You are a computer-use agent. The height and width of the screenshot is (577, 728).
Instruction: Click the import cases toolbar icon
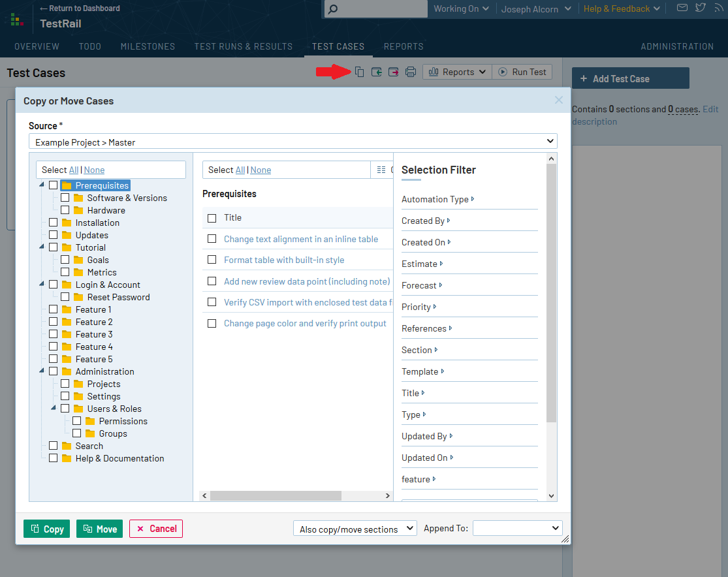point(377,72)
